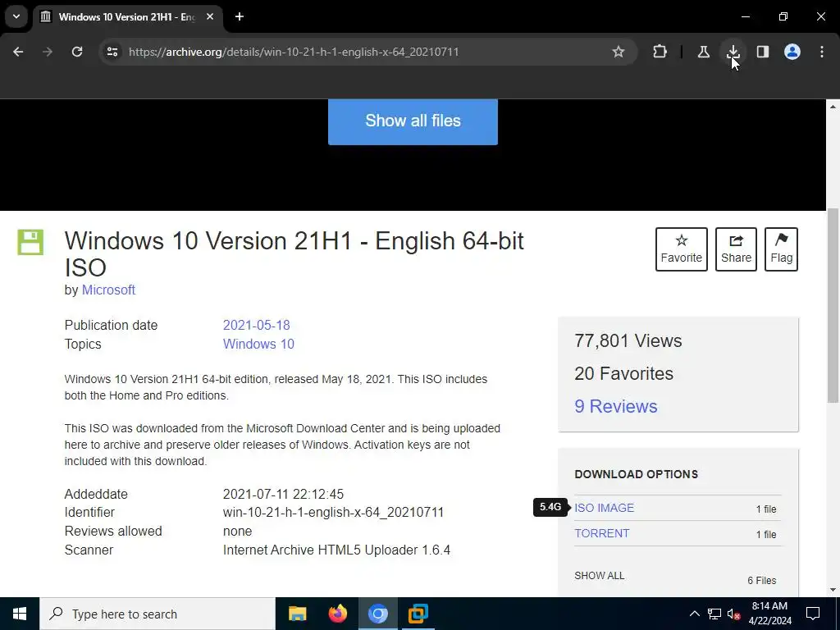Open Chrome three-dot menu
This screenshot has width=840, height=630.
[822, 52]
